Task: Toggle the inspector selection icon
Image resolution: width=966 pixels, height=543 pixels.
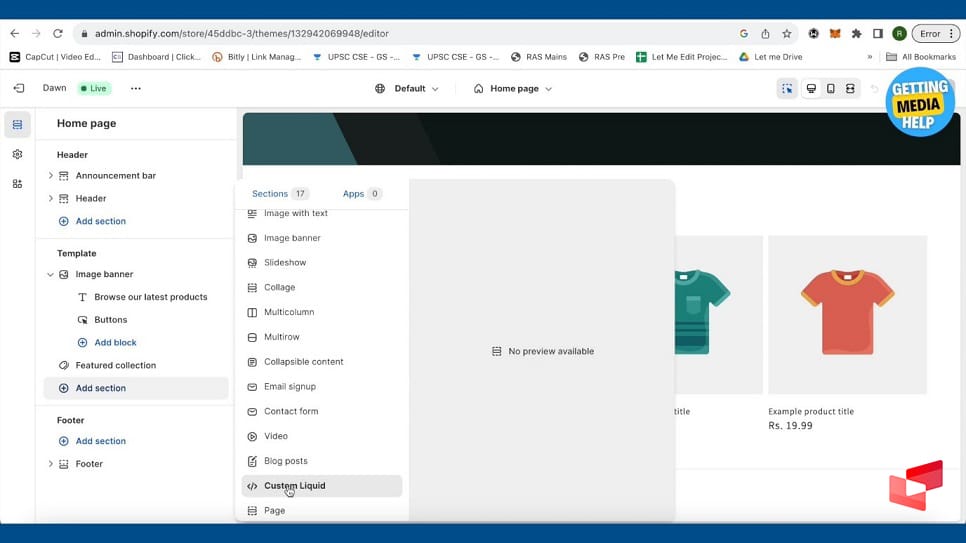Action: pos(787,89)
